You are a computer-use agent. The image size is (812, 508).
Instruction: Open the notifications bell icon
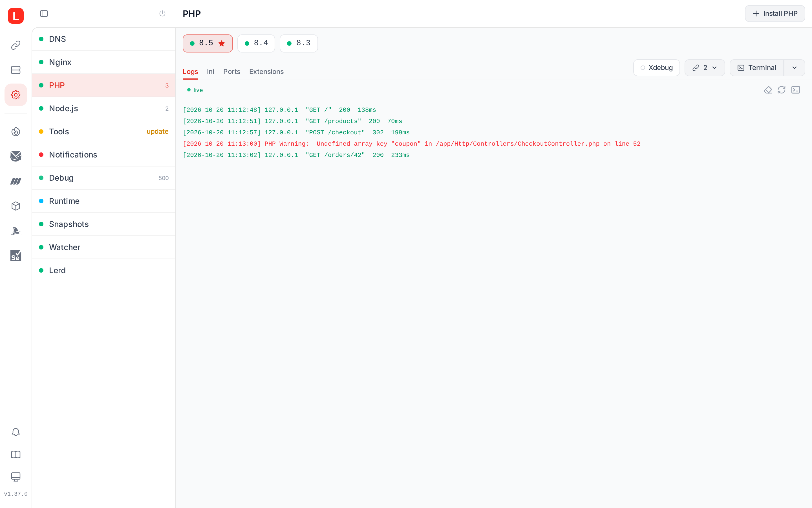click(x=16, y=432)
